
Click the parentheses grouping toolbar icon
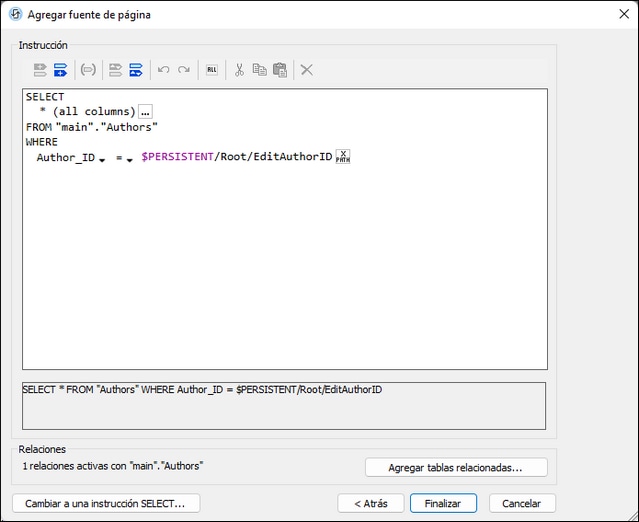(88, 70)
